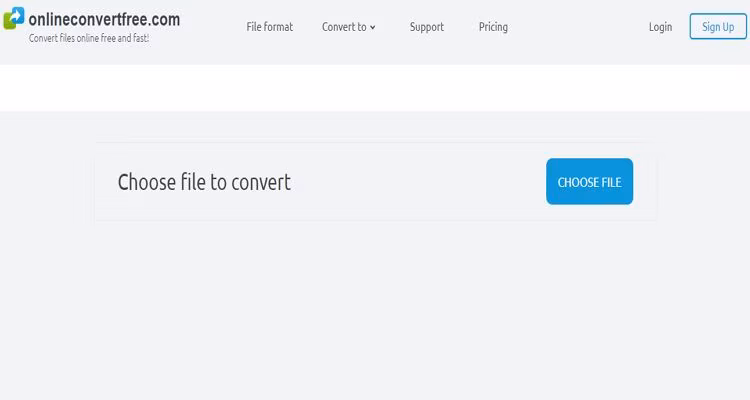Click the gray strip just above the upload panel
Viewport: 750px width, 400px height.
tap(375, 127)
